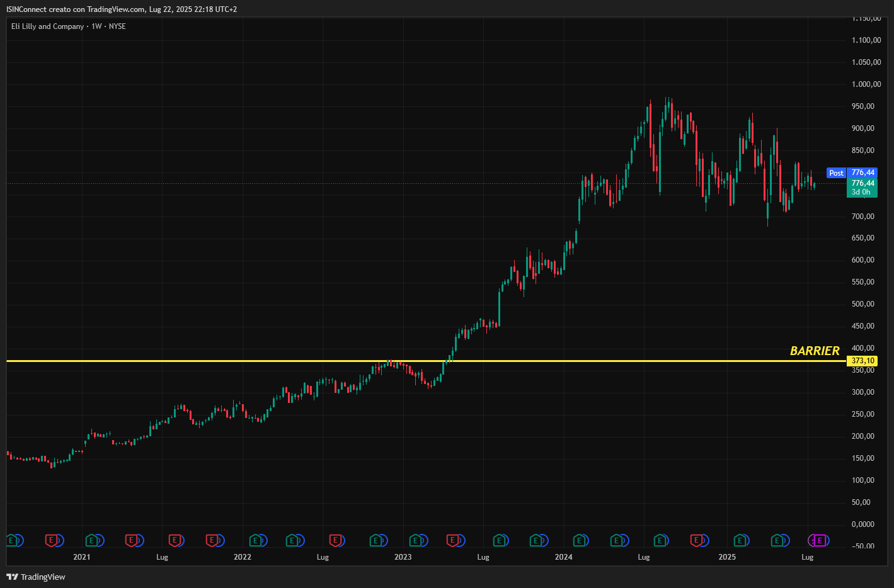The height and width of the screenshot is (588, 894).
Task: Click the 1.100,00 price axis label
Action: click(866, 40)
